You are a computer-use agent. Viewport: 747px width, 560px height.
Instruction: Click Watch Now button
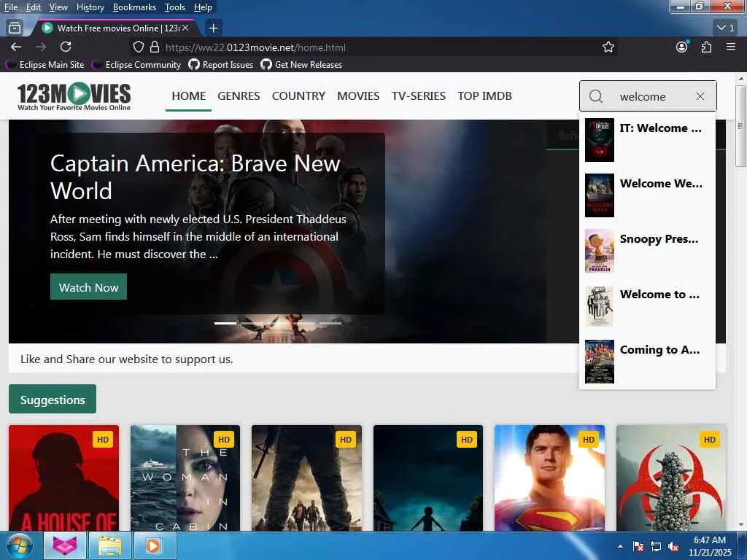88,287
